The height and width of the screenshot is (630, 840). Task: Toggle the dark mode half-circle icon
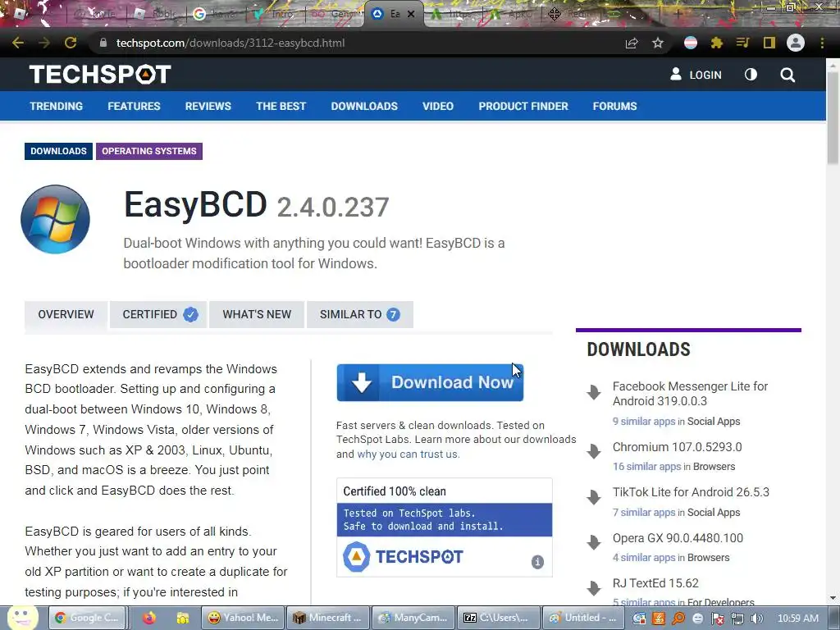751,75
